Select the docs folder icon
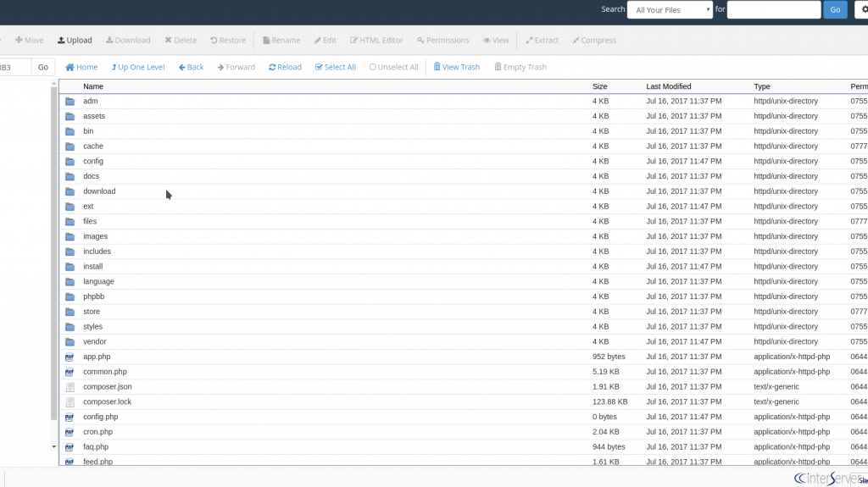 pyautogui.click(x=70, y=176)
